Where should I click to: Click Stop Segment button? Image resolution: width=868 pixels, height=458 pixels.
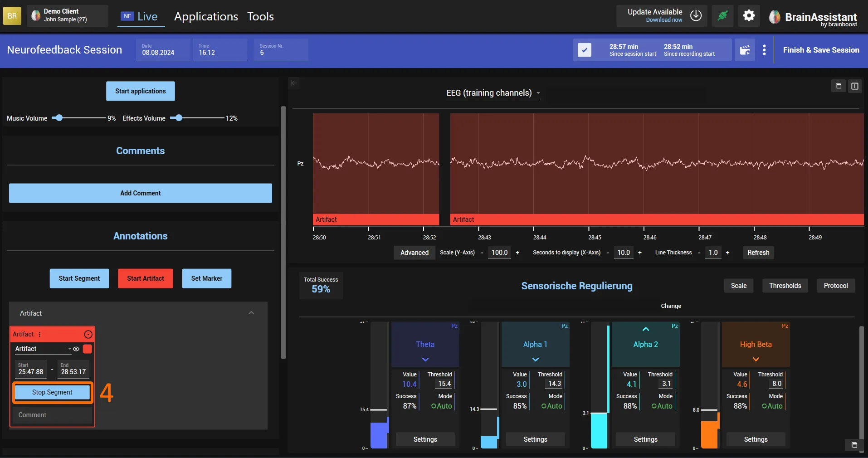(52, 392)
